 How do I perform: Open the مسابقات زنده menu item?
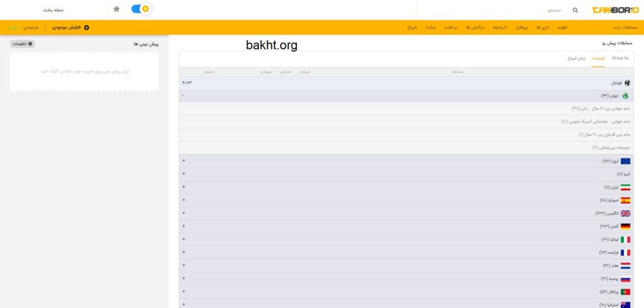625,28
